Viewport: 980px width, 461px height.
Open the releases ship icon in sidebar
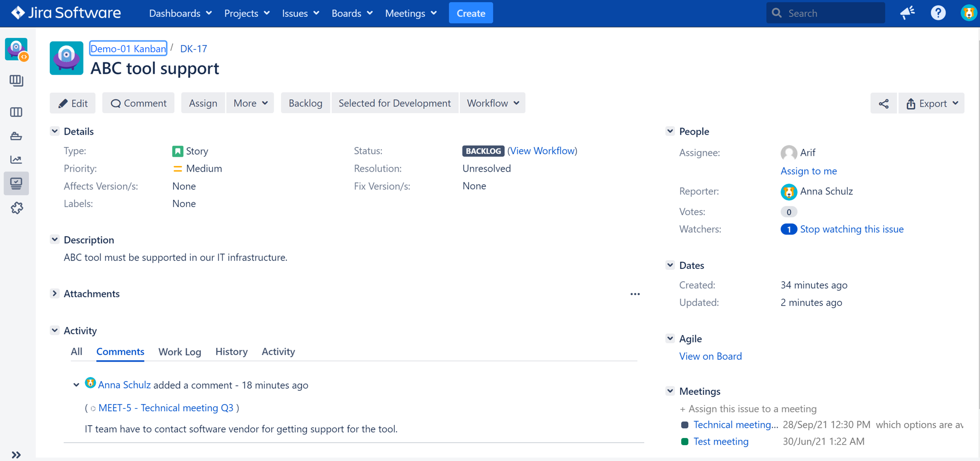pos(16,136)
